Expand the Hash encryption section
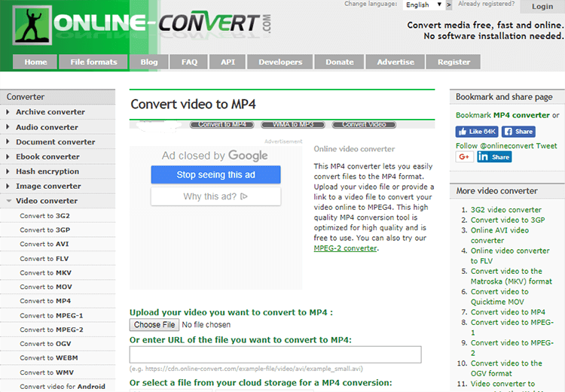This screenshot has width=565, height=392. [x=58, y=172]
